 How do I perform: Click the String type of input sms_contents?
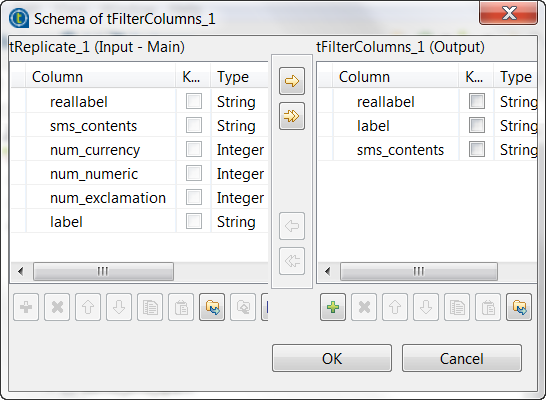(x=236, y=126)
